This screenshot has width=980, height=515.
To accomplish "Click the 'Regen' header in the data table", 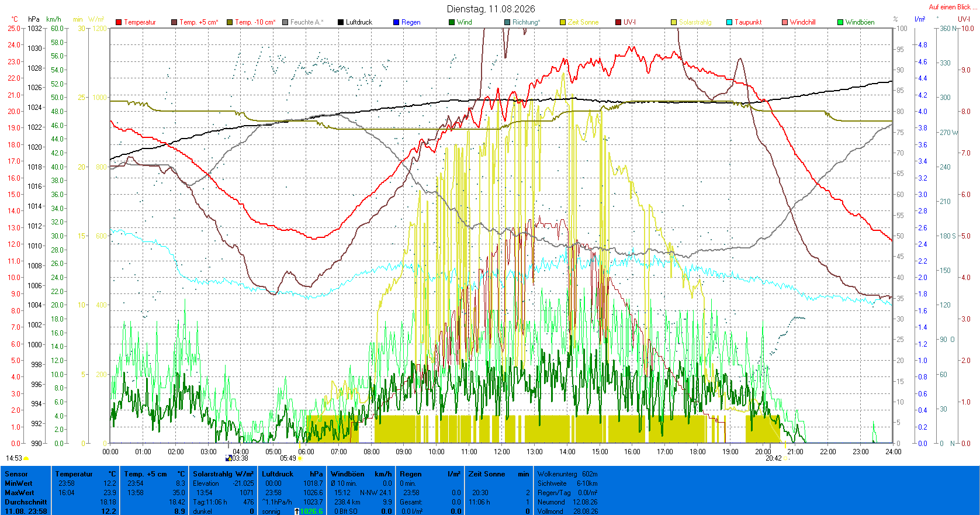I will point(411,474).
